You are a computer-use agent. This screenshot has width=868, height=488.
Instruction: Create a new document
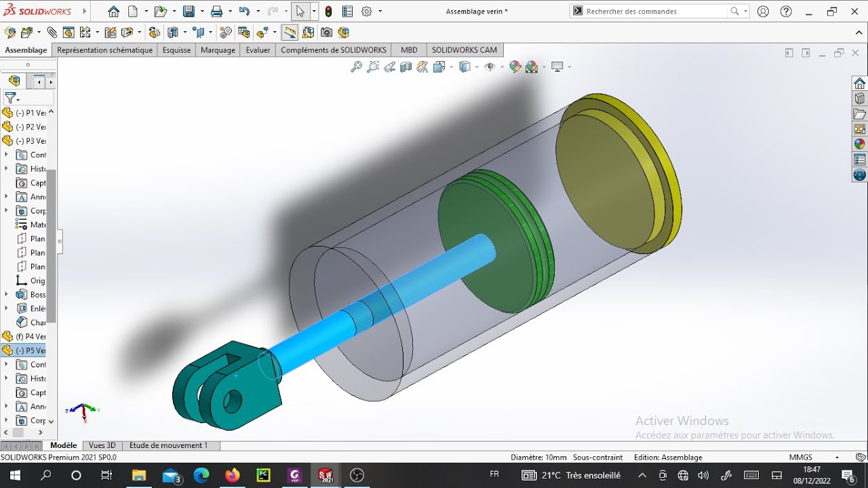133,12
